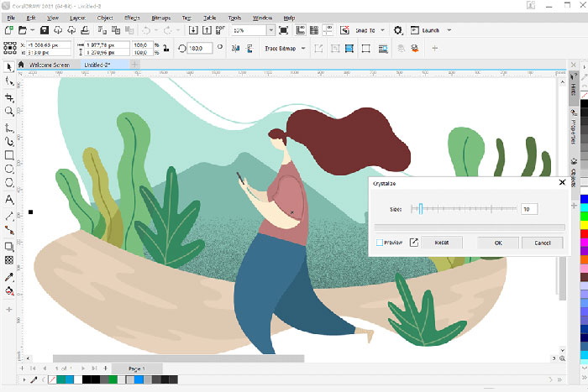588x392 pixels.
Task: Select the Zoom magnifier tool
Action: coord(9,111)
